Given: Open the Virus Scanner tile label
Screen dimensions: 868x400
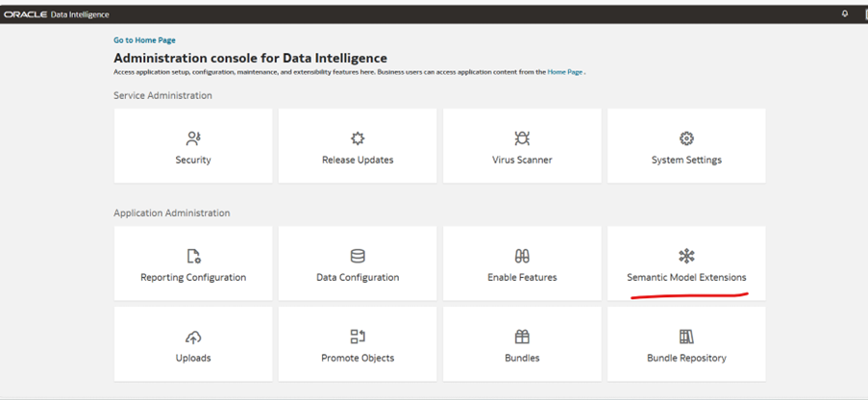Looking at the screenshot, I should pos(522,160).
